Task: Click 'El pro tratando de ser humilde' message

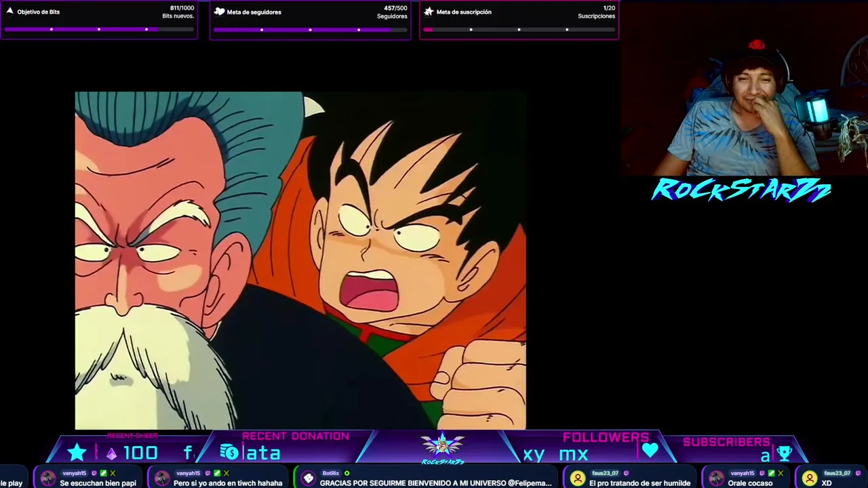Action: coord(639,483)
